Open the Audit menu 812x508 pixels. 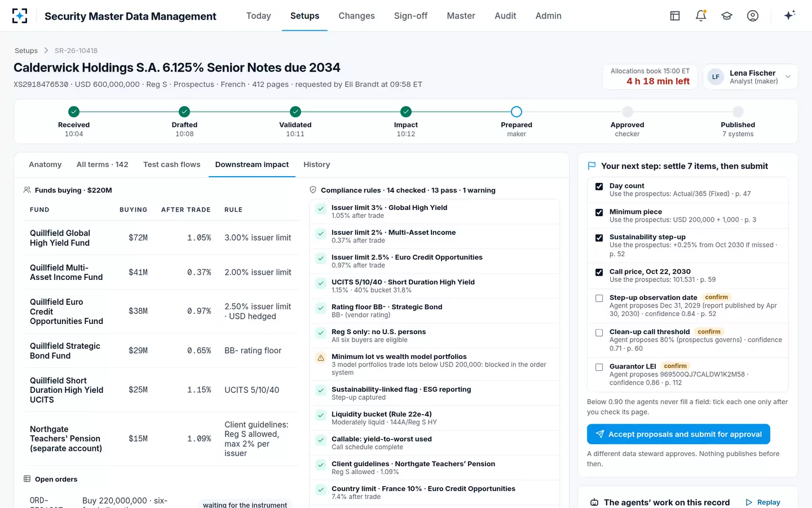tap(505, 16)
